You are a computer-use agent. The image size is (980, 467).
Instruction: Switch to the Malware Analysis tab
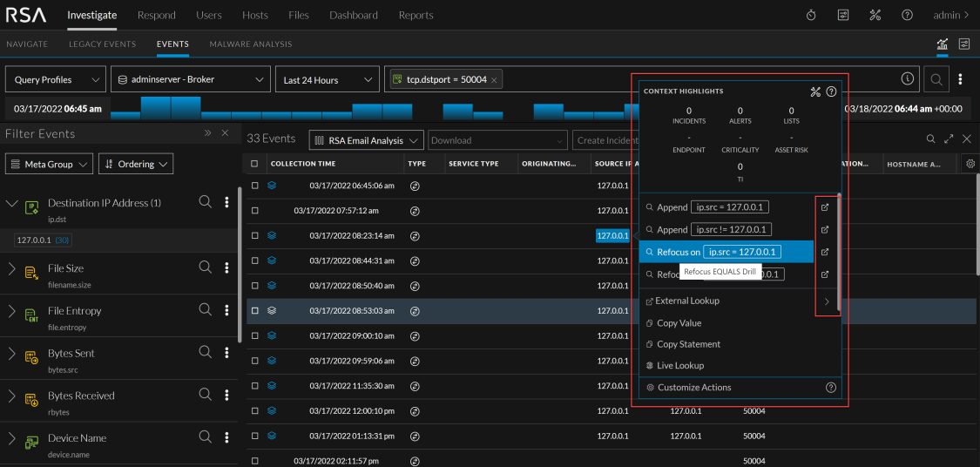250,44
